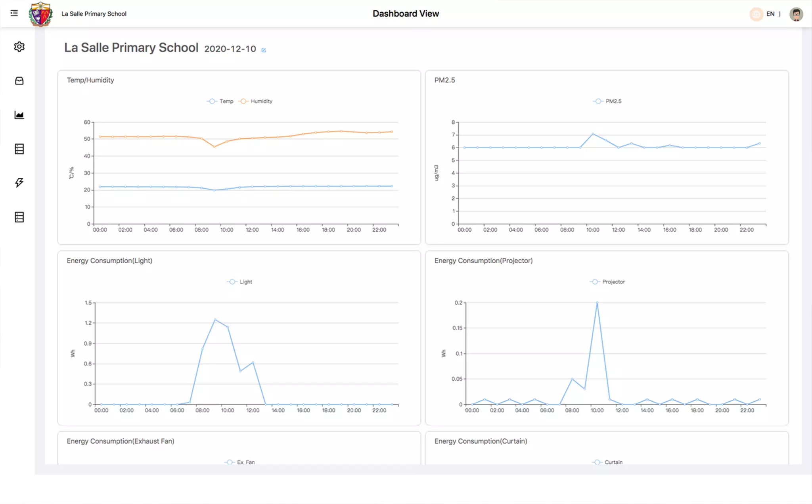Click the globe language icon

[756, 14]
